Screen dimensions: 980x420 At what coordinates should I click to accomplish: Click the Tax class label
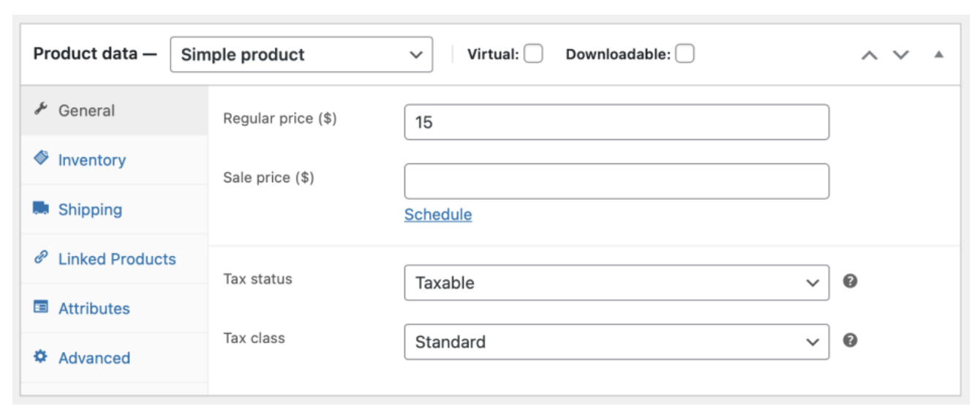tap(254, 338)
